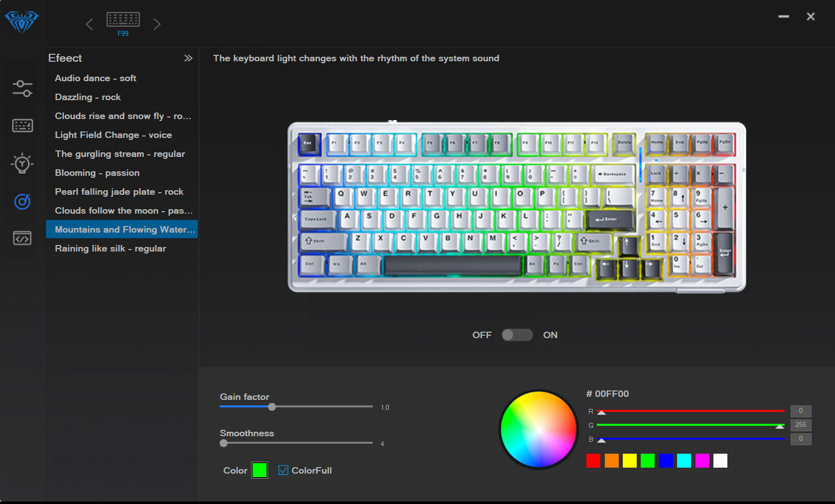Uncheck the ColorFull checkbox
835x504 pixels.
pyautogui.click(x=283, y=470)
